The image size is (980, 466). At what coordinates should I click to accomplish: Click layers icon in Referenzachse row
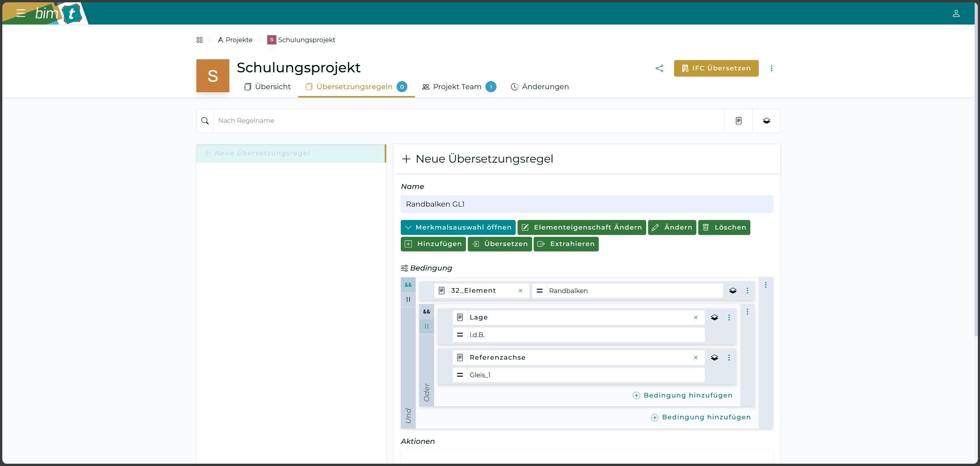(714, 357)
